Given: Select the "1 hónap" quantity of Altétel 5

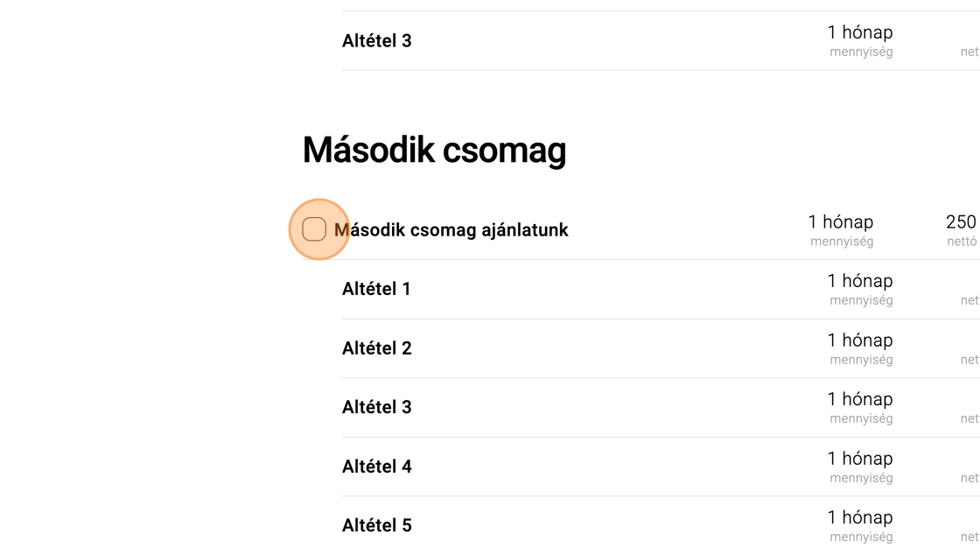Looking at the screenshot, I should pos(859,517).
